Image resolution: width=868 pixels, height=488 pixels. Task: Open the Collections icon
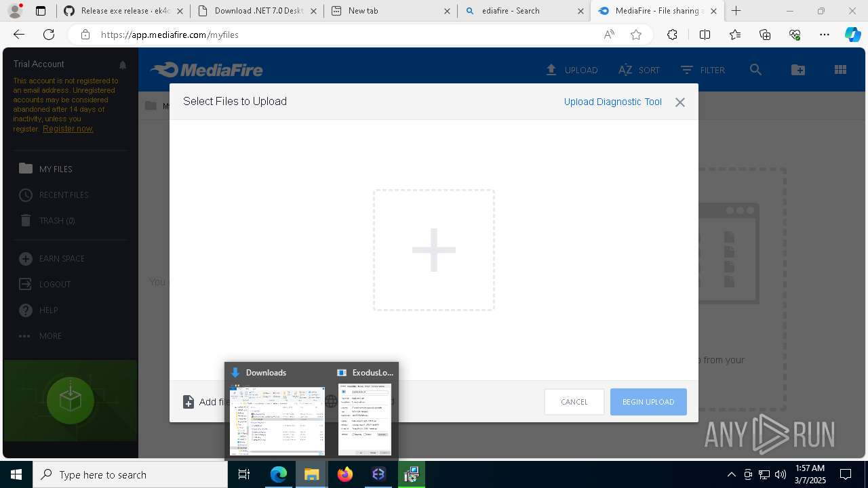765,35
